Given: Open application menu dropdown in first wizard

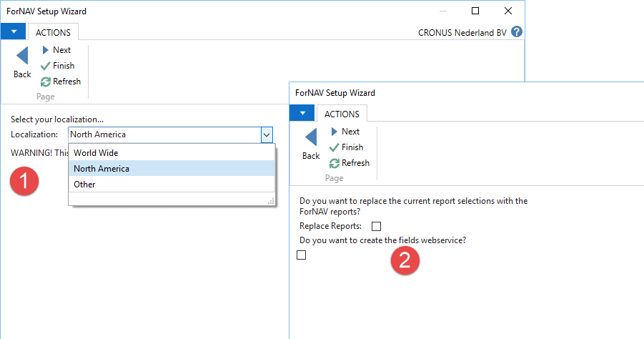Looking at the screenshot, I should point(14,32).
